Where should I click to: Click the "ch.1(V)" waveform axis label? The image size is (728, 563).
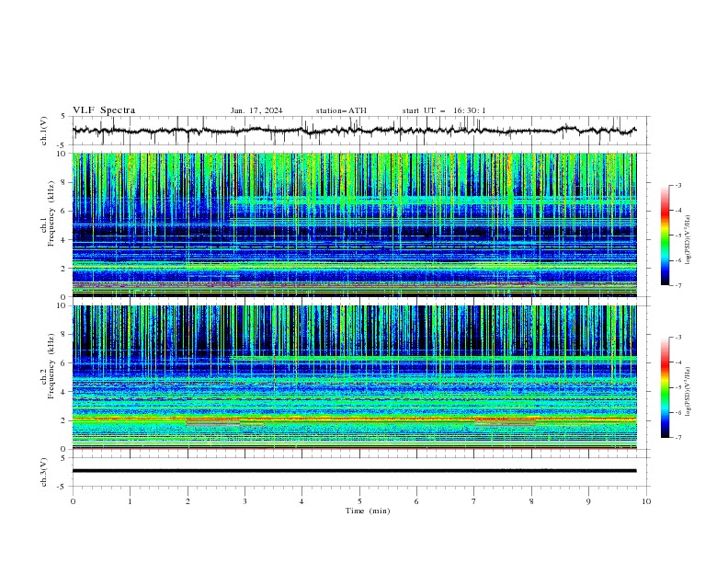[44, 131]
